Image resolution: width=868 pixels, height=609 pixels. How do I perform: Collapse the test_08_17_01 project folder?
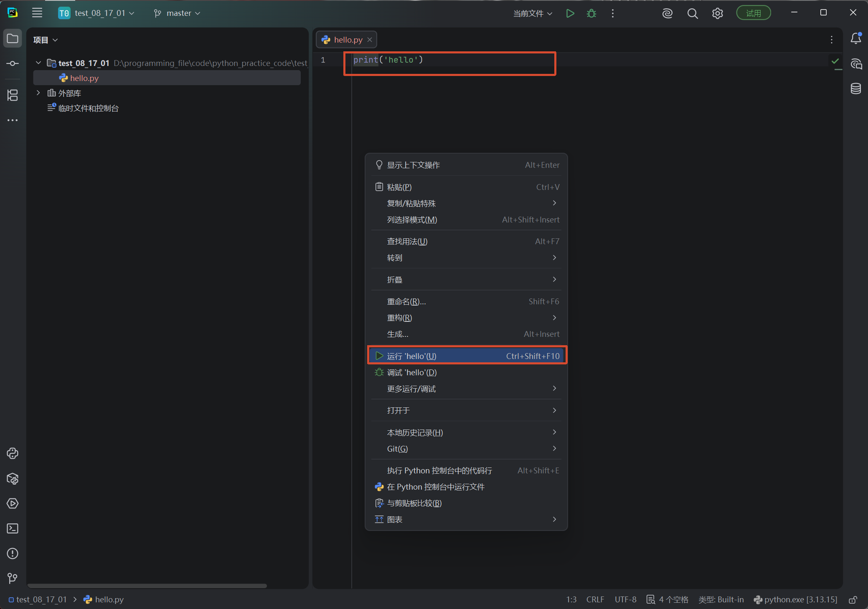(x=38, y=63)
